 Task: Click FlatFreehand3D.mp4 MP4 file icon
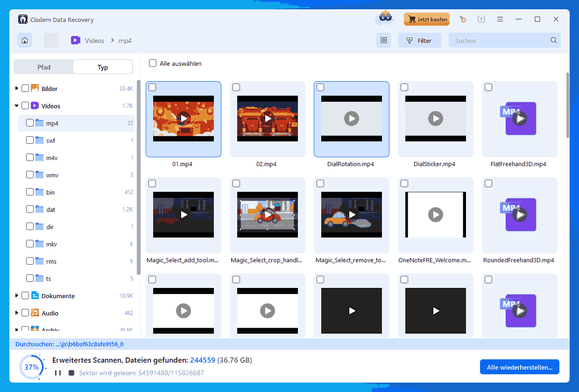[x=517, y=119]
